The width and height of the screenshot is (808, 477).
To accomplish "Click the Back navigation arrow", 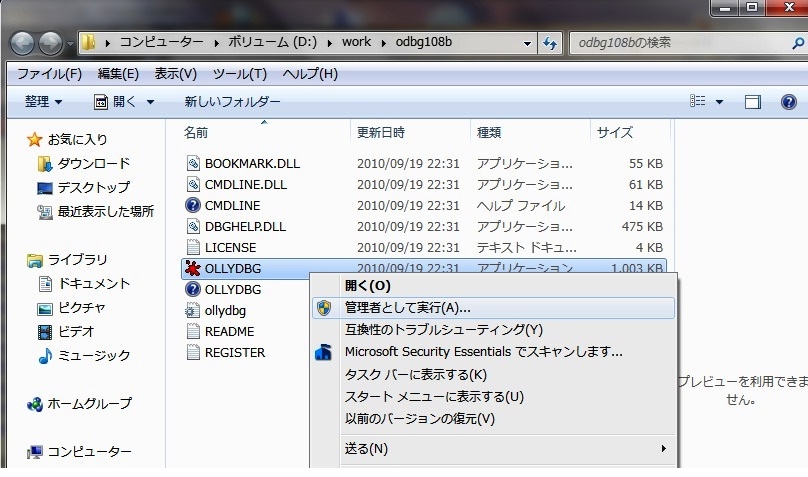I will coord(22,43).
